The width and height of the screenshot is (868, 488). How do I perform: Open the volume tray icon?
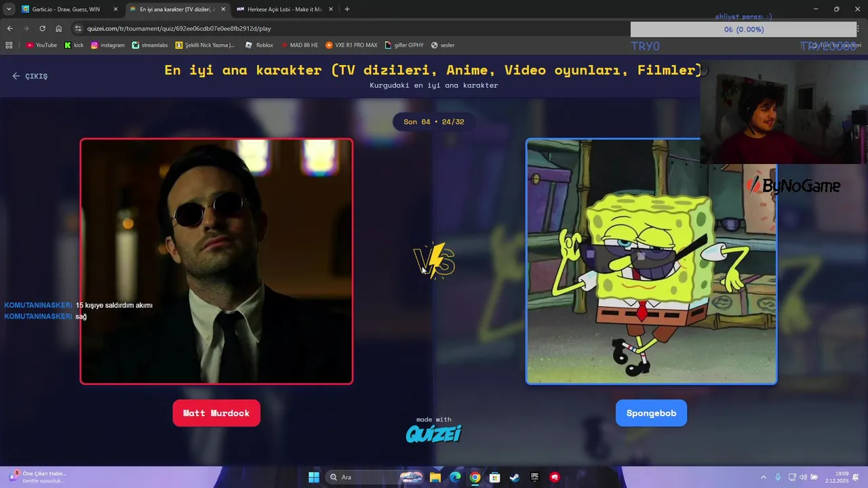click(x=804, y=477)
